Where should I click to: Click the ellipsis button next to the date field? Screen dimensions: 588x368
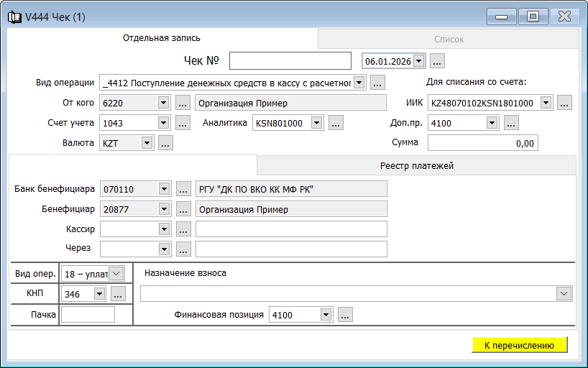[x=437, y=61]
